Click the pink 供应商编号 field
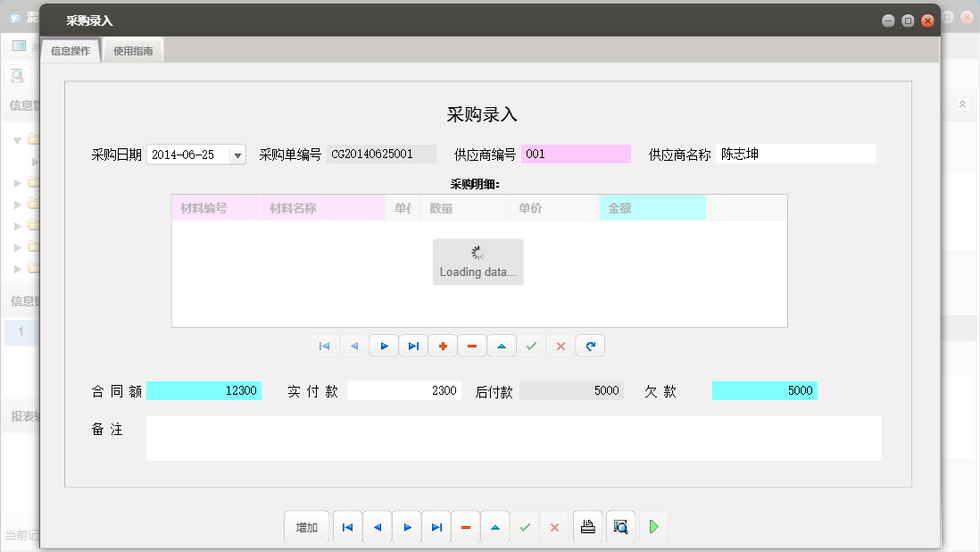 pyautogui.click(x=576, y=154)
